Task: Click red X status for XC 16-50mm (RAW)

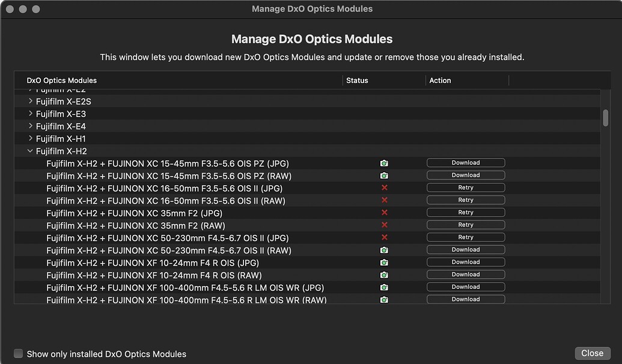Action: tap(384, 200)
